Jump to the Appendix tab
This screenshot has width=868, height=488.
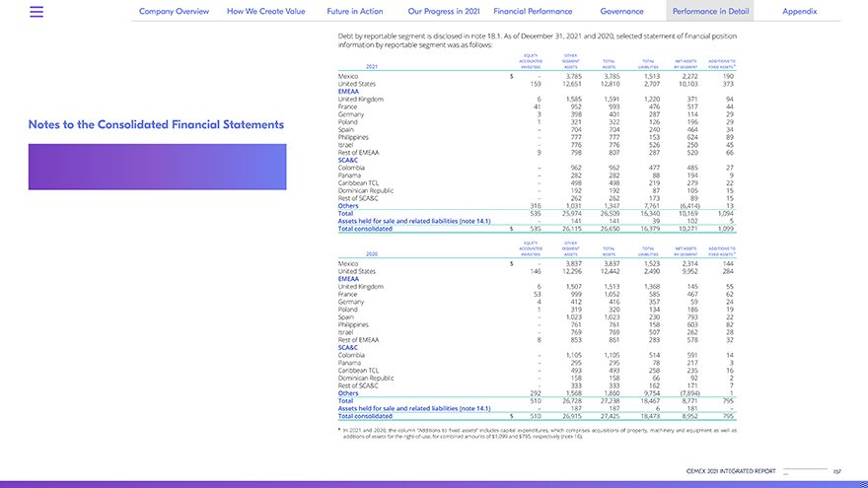tap(799, 12)
